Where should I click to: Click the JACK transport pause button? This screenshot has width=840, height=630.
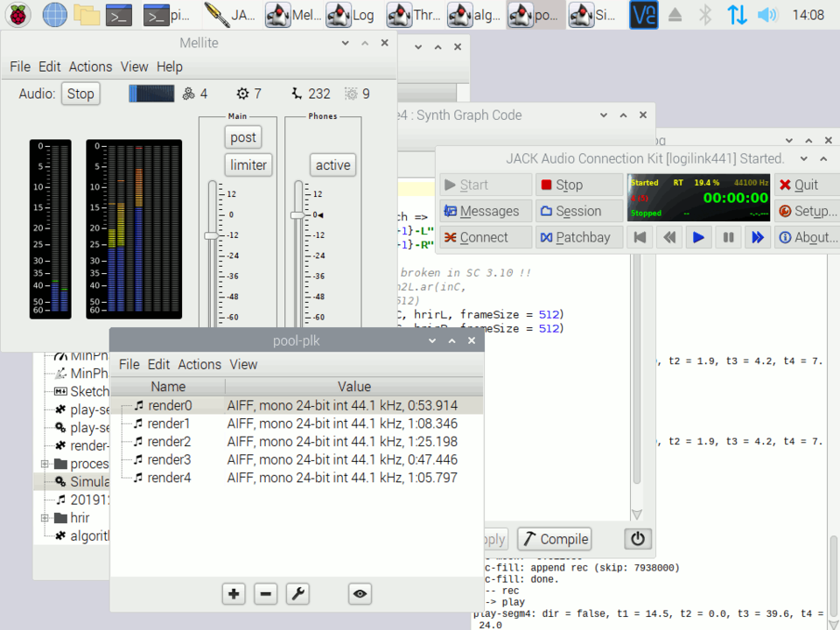coord(728,237)
